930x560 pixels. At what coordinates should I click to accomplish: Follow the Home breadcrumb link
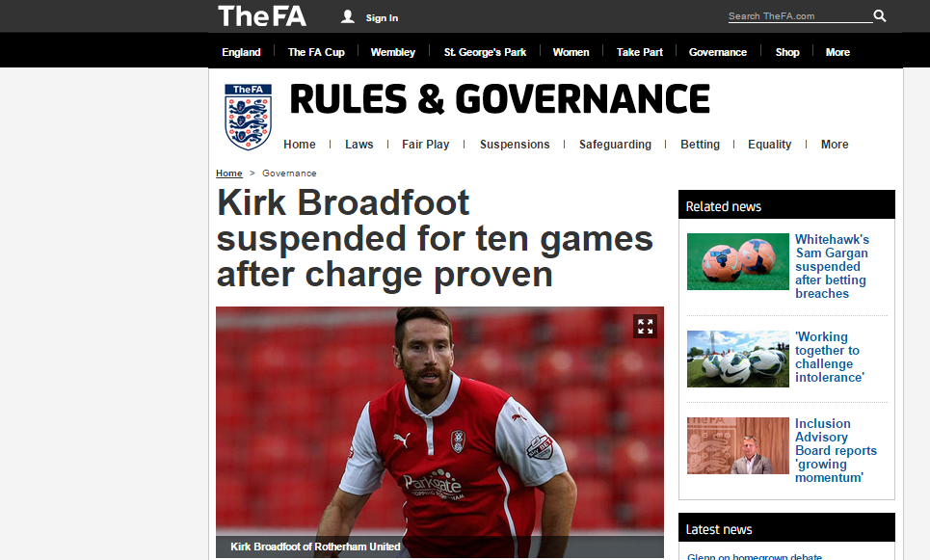click(229, 173)
